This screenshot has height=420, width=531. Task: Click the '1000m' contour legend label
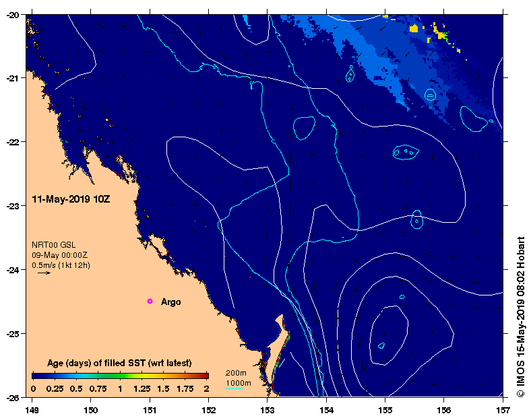239,383
